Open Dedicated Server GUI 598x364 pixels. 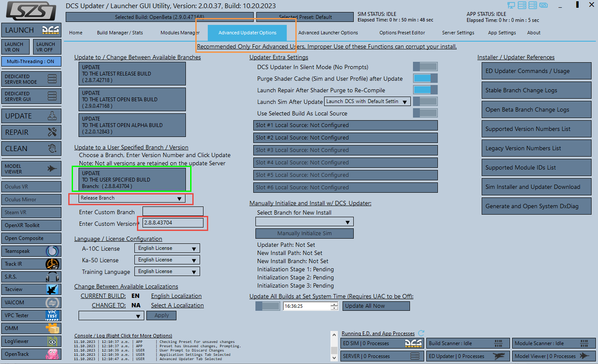[31, 96]
